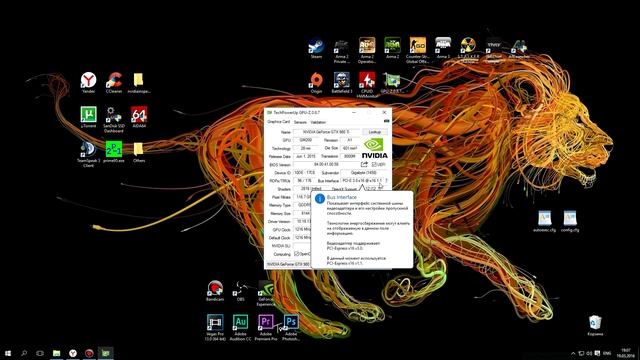The image size is (640, 360).
Task: Open the Windows Start menu
Action: [8, 353]
